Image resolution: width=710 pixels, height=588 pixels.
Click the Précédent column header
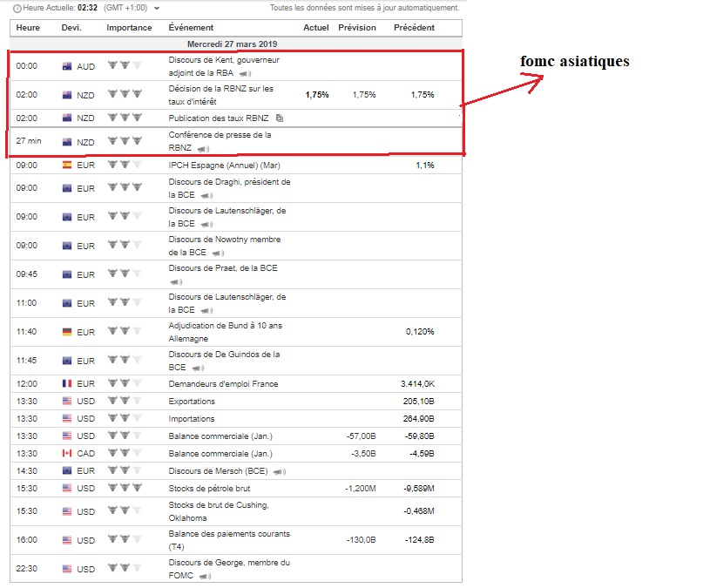point(414,28)
